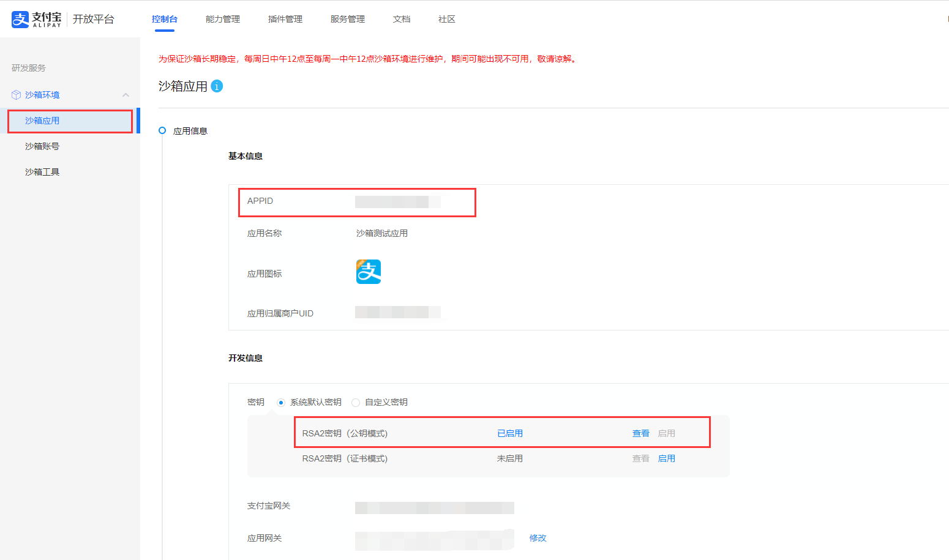
Task: Click the cube icon next to 沙箱环境
Action: point(15,95)
